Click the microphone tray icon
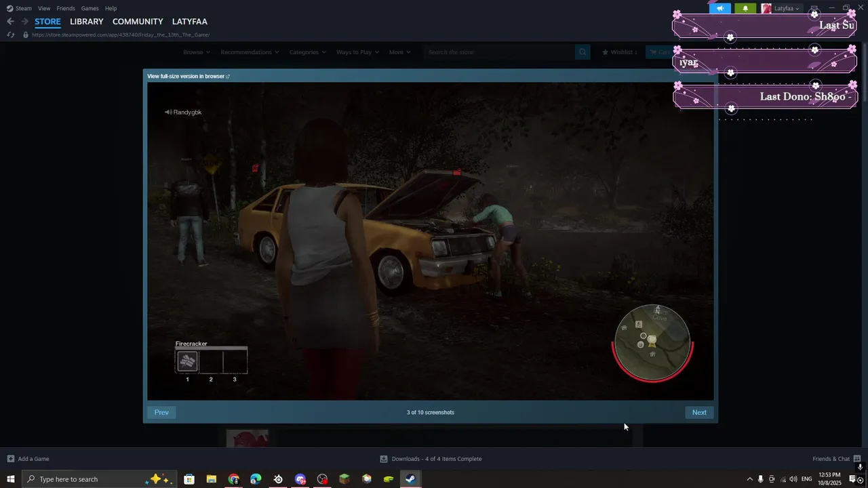The height and width of the screenshot is (488, 868). [760, 479]
